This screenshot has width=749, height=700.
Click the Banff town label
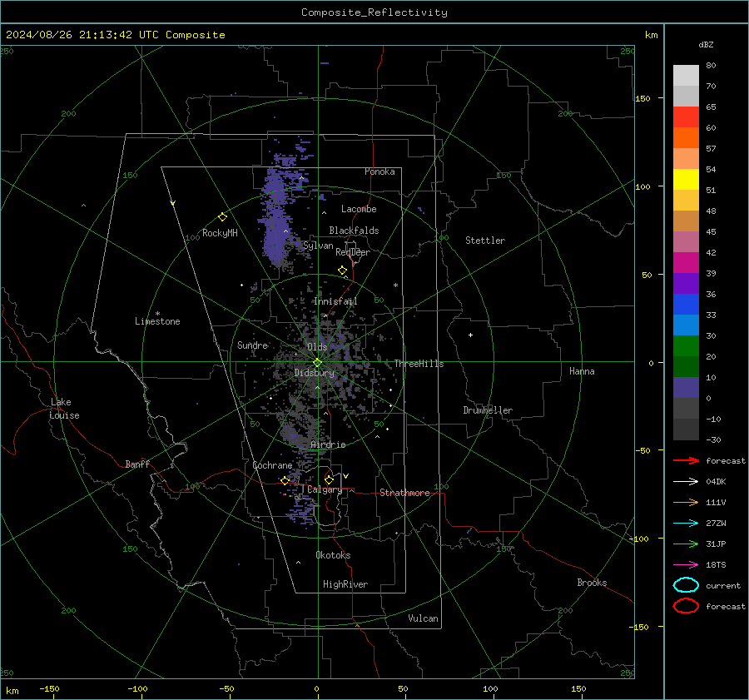pos(137,464)
